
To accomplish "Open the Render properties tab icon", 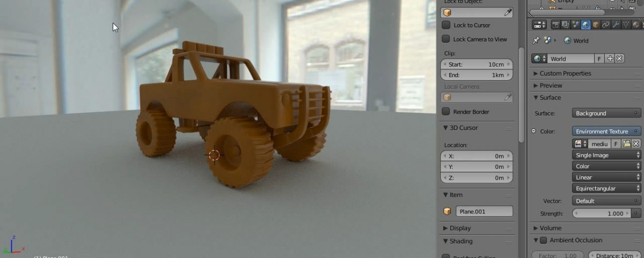I will [555, 25].
